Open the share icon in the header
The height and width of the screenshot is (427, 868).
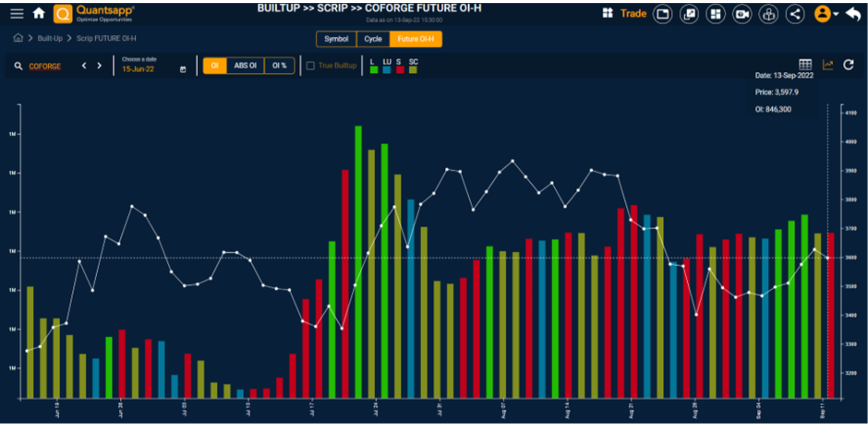click(x=795, y=14)
